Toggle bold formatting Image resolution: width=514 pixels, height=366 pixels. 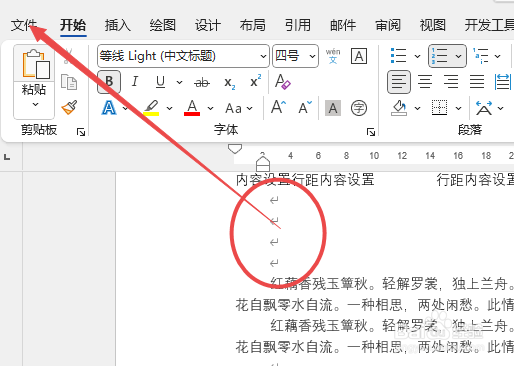tap(109, 82)
